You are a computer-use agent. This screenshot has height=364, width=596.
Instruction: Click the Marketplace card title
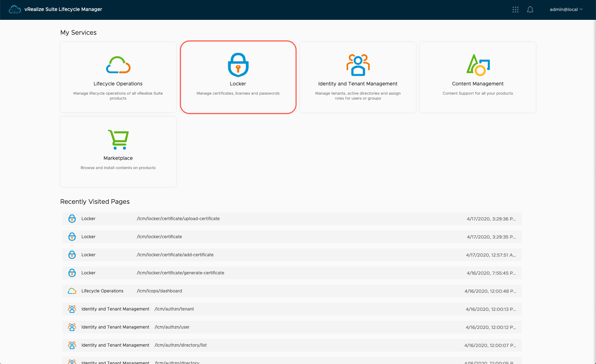(x=118, y=158)
